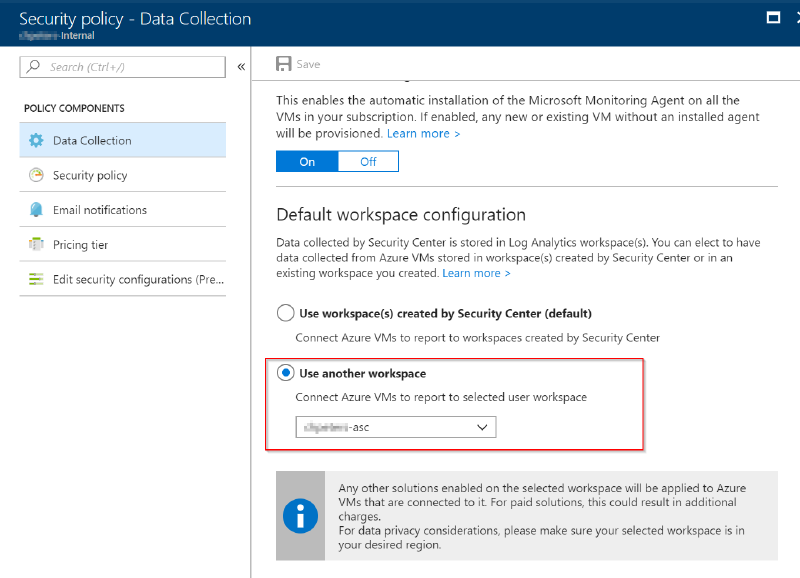
Task: Select the Security policy shield icon
Action: coord(38,175)
